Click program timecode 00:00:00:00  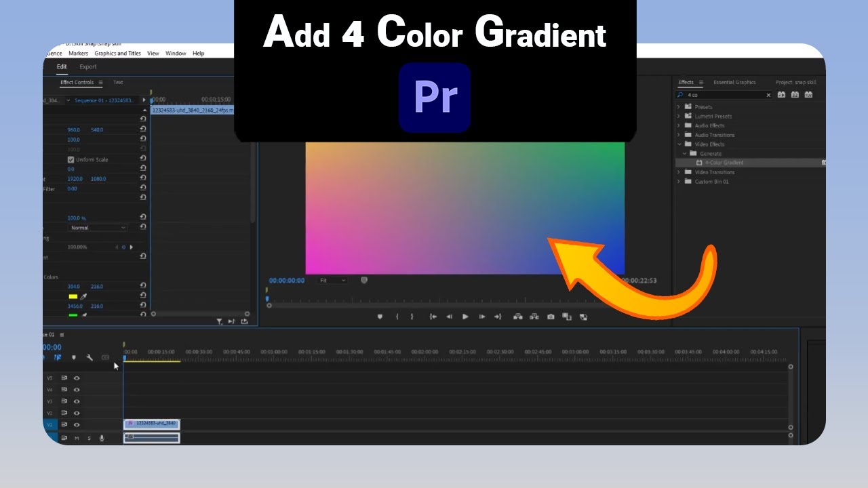point(287,281)
